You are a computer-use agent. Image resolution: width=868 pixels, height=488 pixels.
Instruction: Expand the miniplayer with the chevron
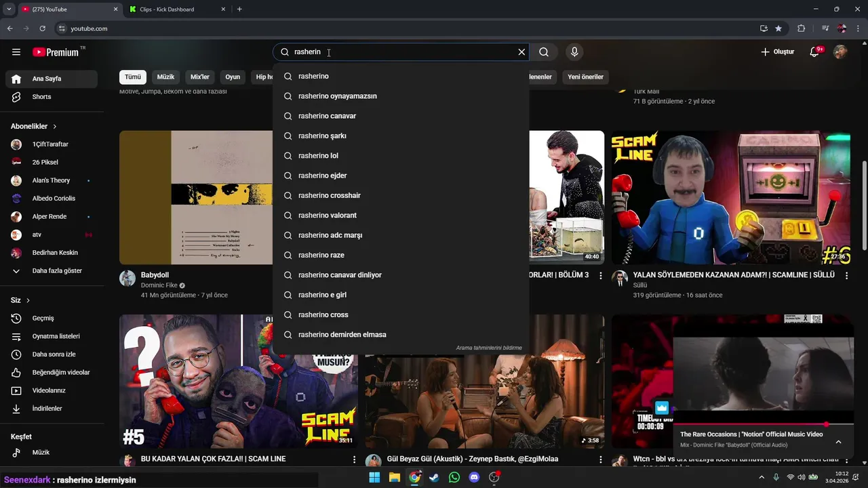[838, 442]
